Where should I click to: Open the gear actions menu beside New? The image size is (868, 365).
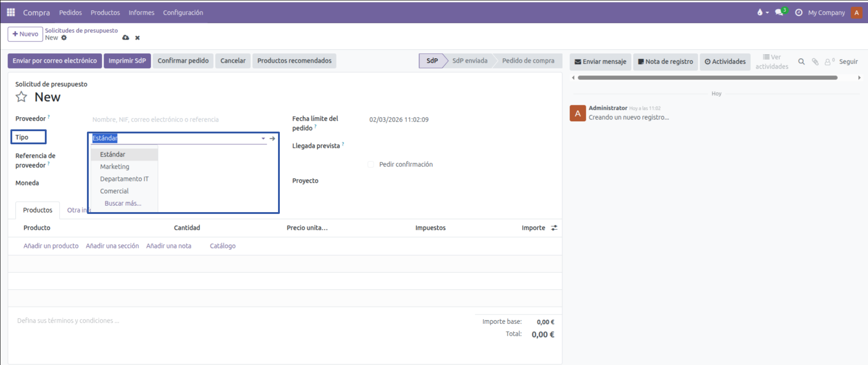pyautogui.click(x=64, y=38)
